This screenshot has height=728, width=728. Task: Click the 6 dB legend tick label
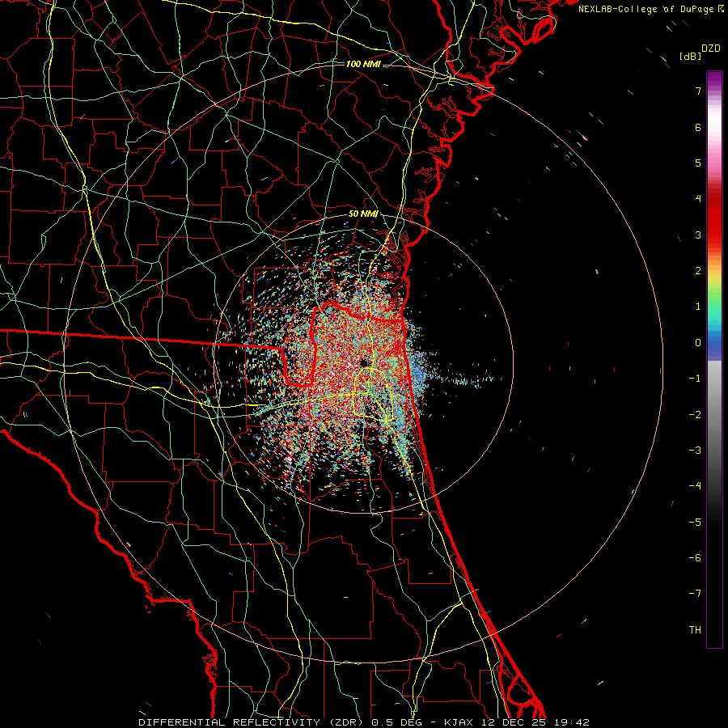[x=698, y=127]
